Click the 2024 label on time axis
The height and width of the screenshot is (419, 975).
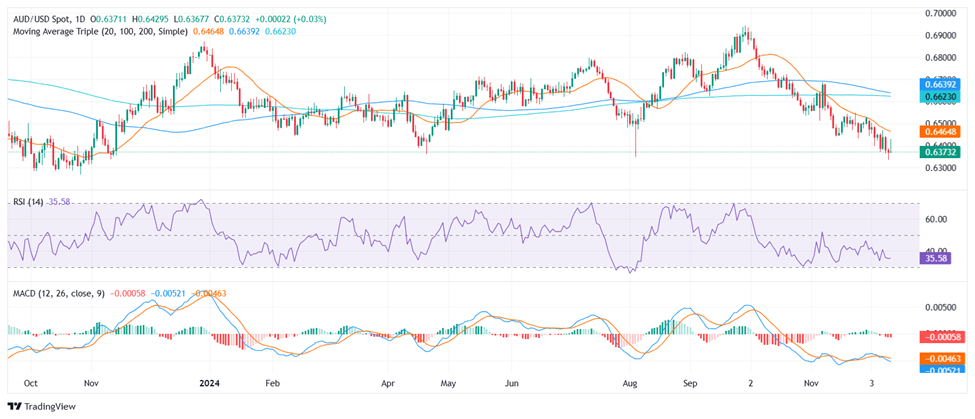pos(208,382)
